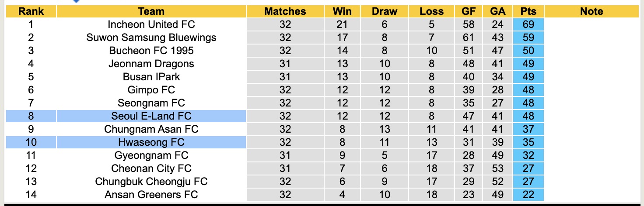Screen dimensions: 644x206
Task: Click the Team column header
Action: point(151,12)
